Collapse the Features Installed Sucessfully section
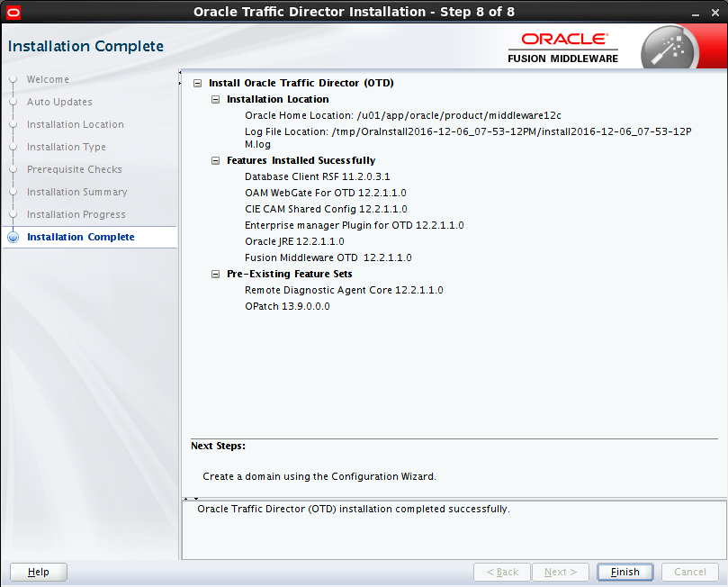The width and height of the screenshot is (728, 587). click(215, 160)
